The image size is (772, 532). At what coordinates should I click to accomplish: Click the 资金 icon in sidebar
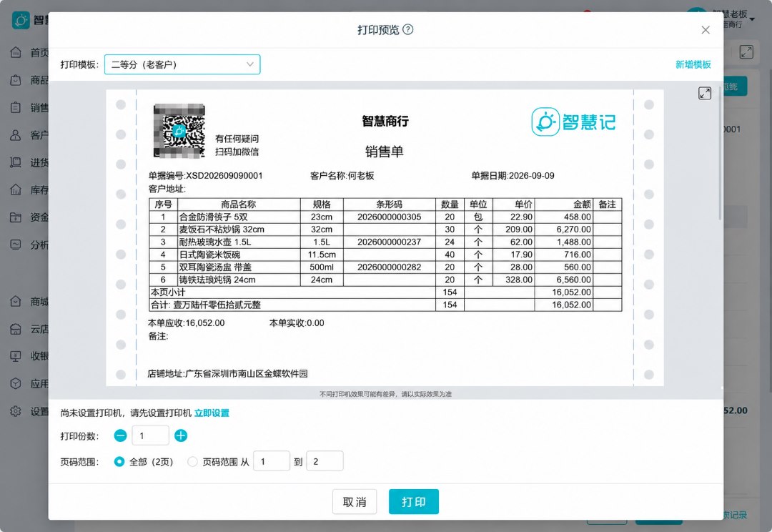(x=16, y=217)
